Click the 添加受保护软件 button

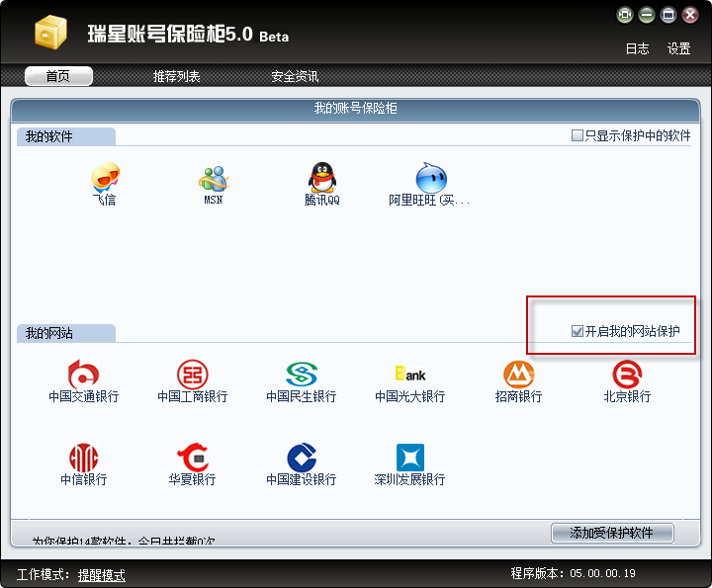click(x=611, y=533)
